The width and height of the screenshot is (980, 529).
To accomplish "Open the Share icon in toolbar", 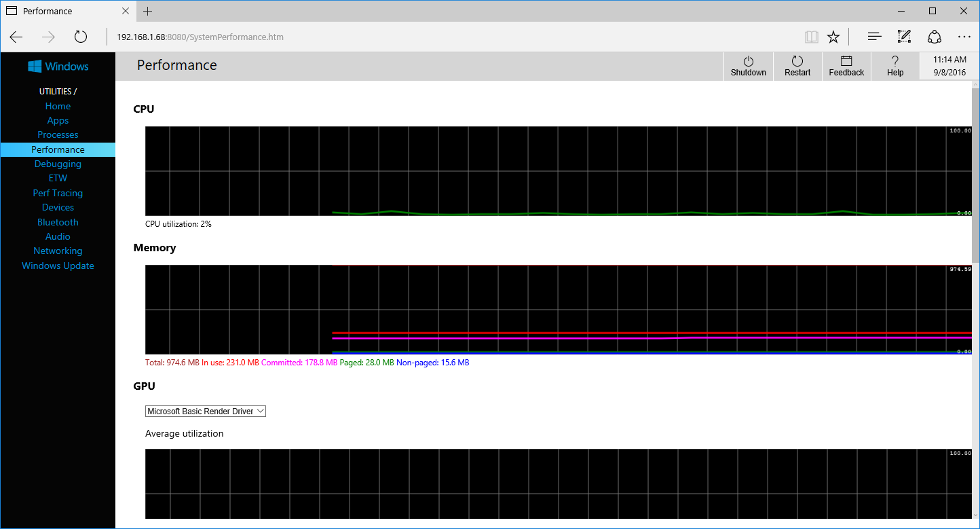I will (x=935, y=37).
